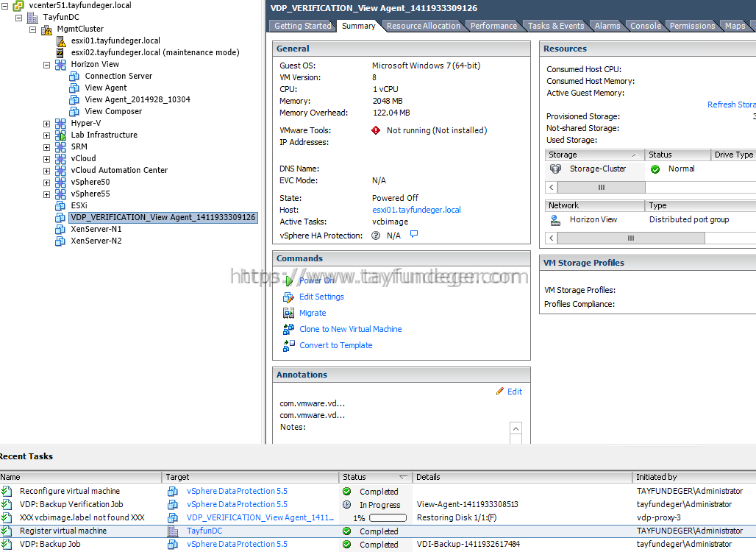Expand the Lab Infrastructure pool
This screenshot has width=756, height=552.
coord(47,135)
